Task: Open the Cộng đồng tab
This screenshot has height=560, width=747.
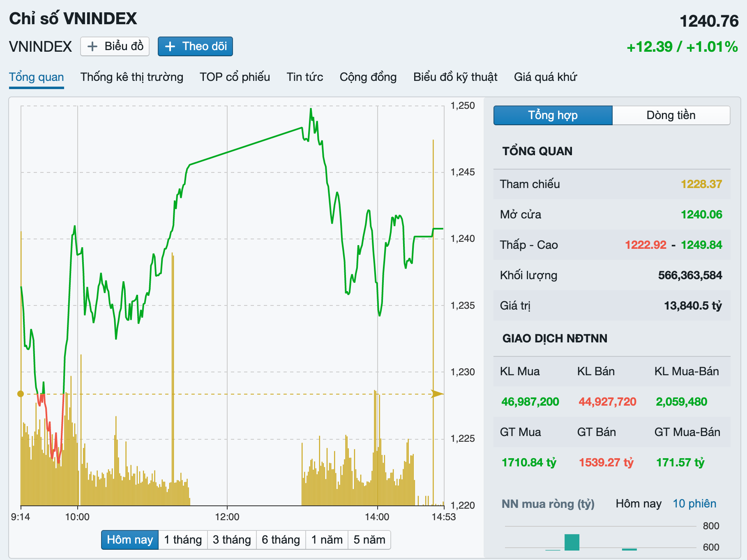Action: [368, 77]
